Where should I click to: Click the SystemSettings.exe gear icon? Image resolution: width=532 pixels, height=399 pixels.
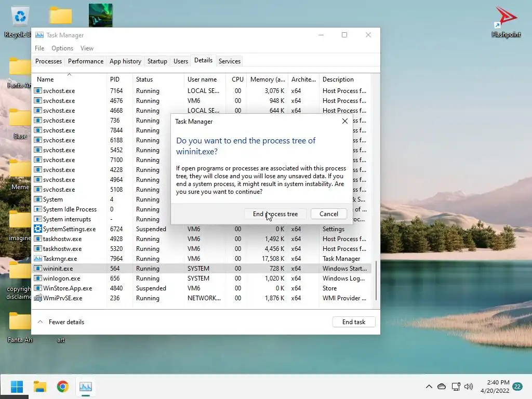click(x=37, y=229)
